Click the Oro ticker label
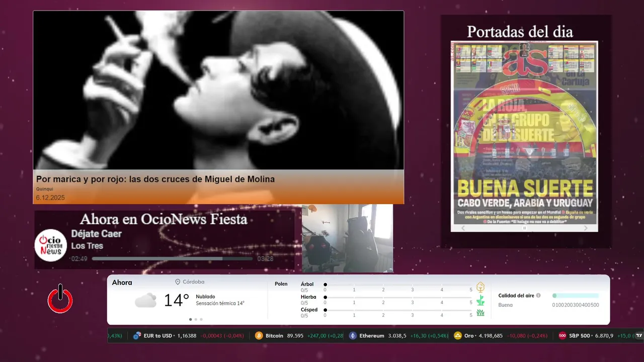644x362 pixels. pyautogui.click(x=469, y=336)
